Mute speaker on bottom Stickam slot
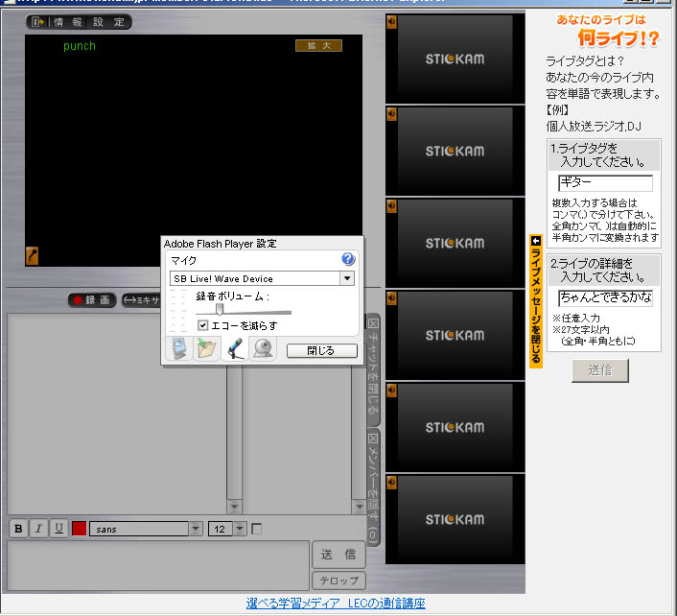677x616 pixels. pyautogui.click(x=391, y=482)
